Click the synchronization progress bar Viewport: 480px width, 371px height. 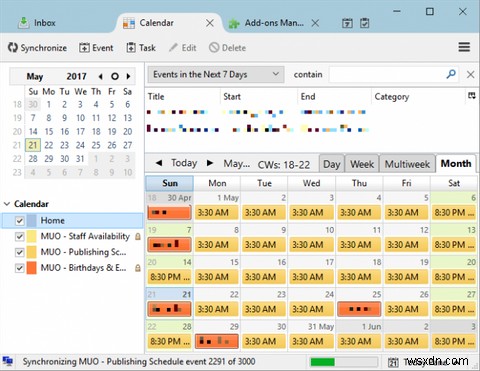tap(343, 362)
